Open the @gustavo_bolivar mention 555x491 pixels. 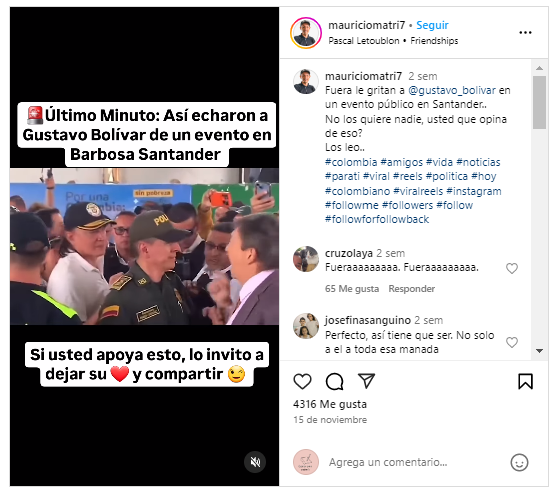(x=452, y=91)
